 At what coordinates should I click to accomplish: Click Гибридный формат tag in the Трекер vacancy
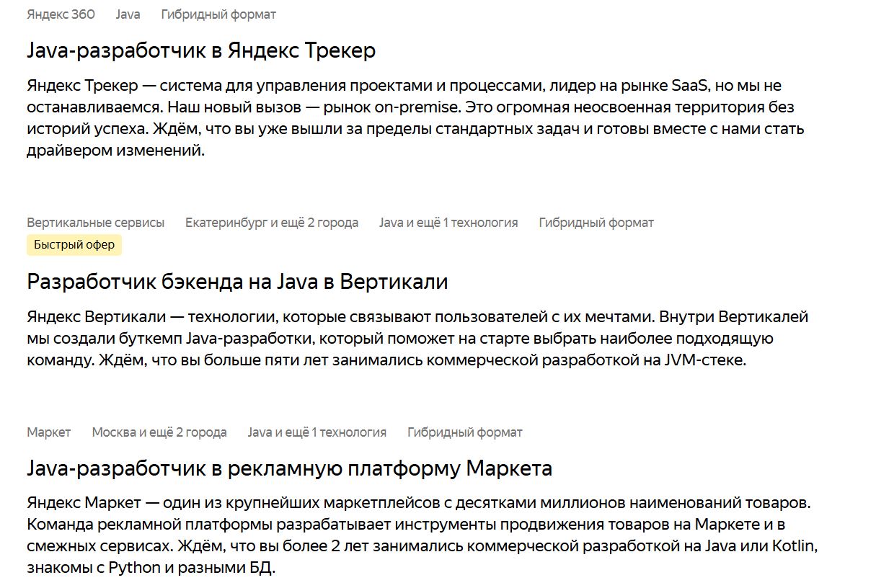point(218,14)
